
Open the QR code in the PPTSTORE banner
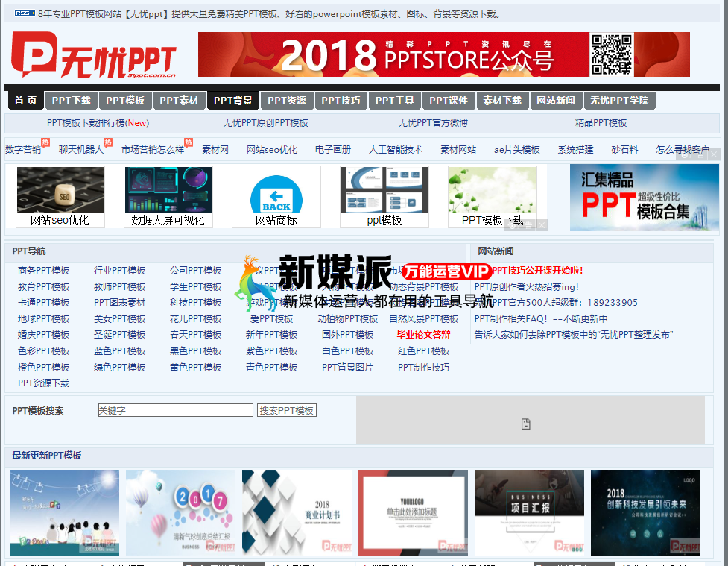click(x=612, y=54)
